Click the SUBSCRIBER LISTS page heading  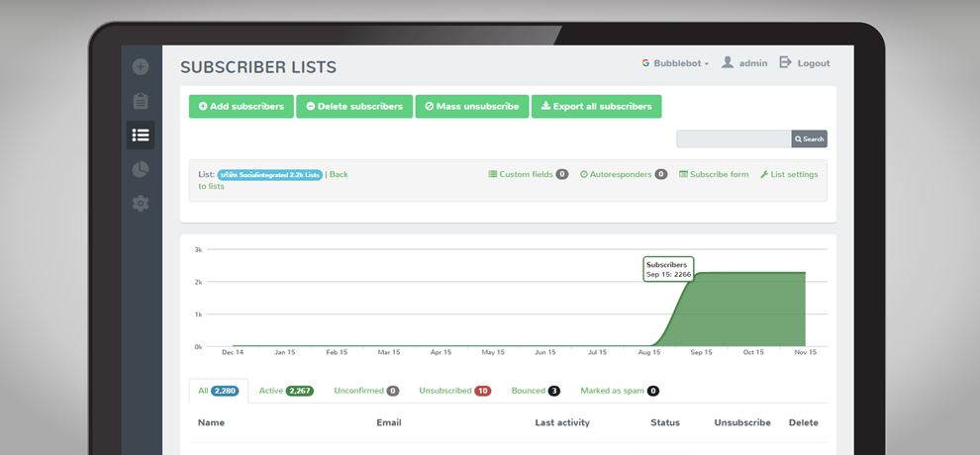point(258,67)
